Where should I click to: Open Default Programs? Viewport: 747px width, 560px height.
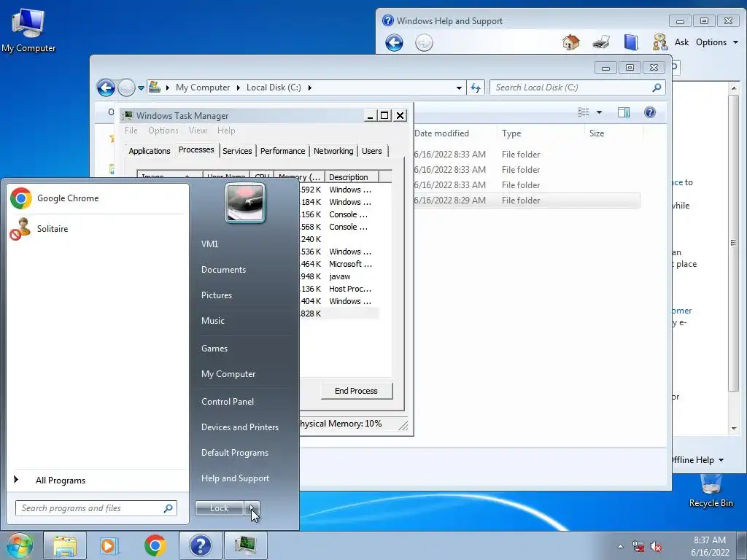(x=234, y=453)
